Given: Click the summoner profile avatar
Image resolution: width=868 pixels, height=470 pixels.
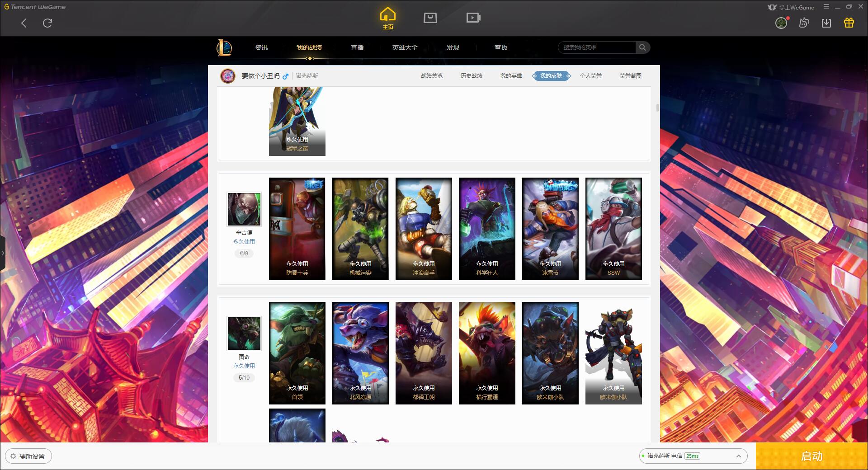Looking at the screenshot, I should [x=228, y=76].
